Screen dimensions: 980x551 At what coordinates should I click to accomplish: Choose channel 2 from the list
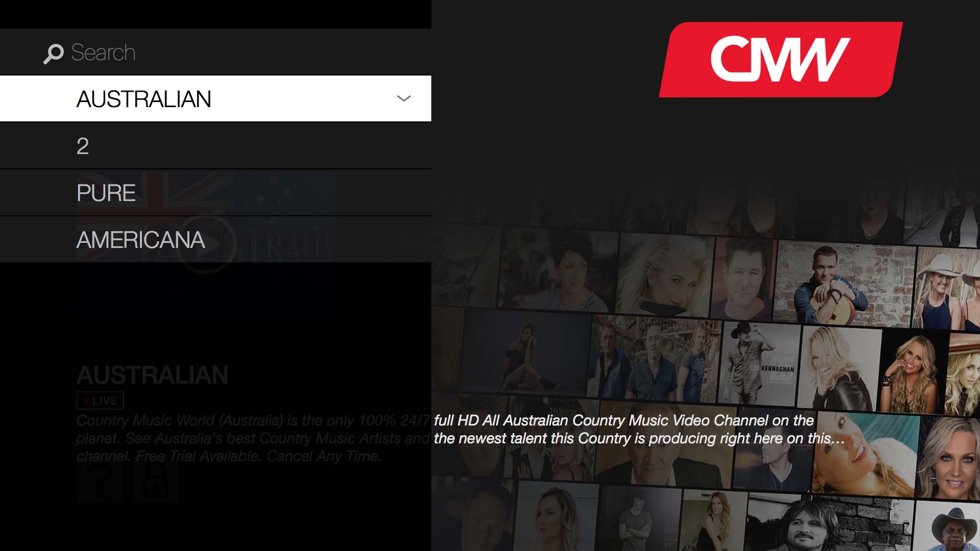[215, 146]
